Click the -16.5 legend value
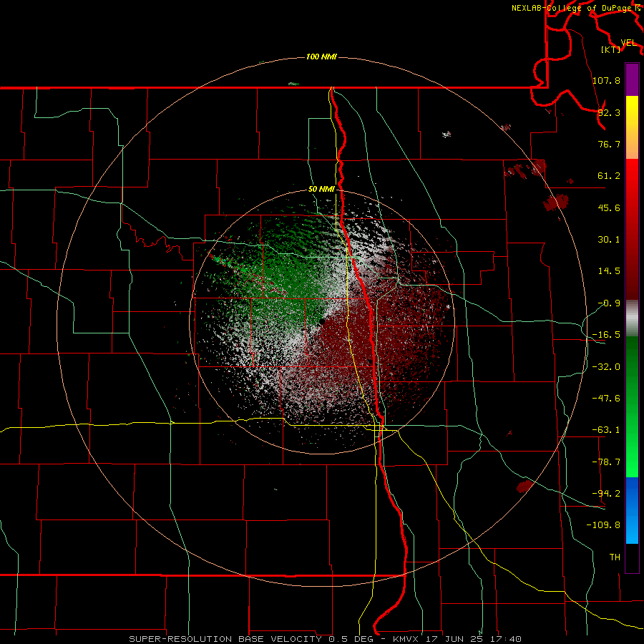This screenshot has height=644, width=644. point(606,335)
